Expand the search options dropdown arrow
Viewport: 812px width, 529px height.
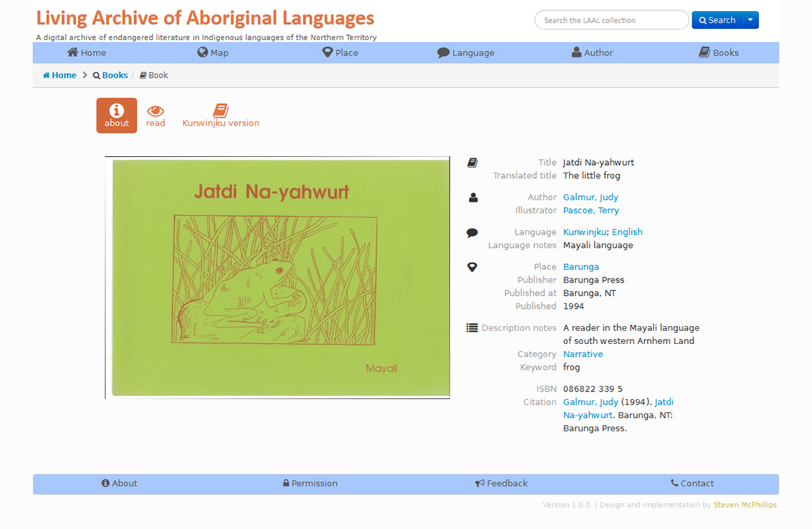(750, 20)
